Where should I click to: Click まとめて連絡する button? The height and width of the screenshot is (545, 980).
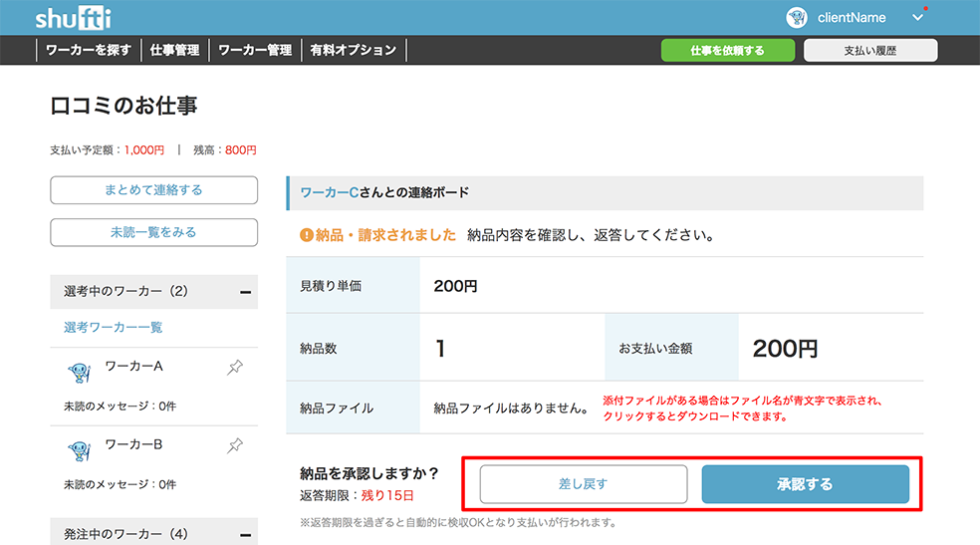click(x=153, y=190)
